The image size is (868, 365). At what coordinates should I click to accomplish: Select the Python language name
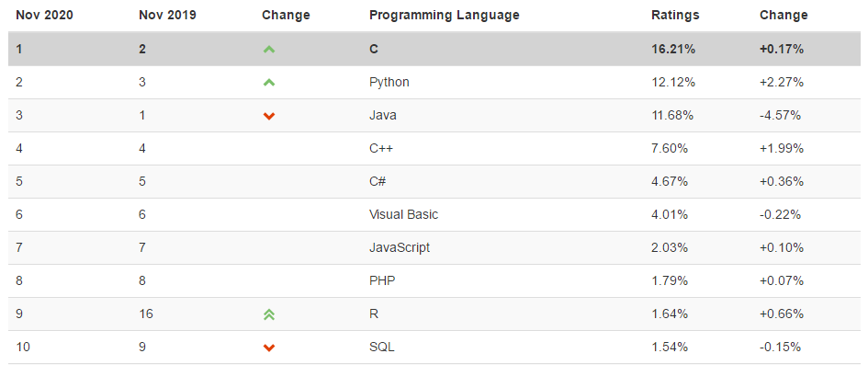389,83
